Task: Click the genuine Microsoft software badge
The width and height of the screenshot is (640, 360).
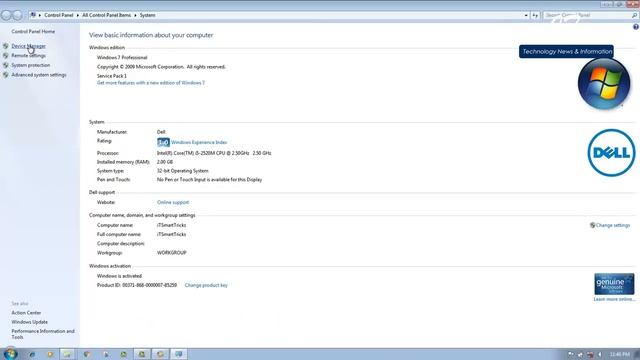Action: 614,284
